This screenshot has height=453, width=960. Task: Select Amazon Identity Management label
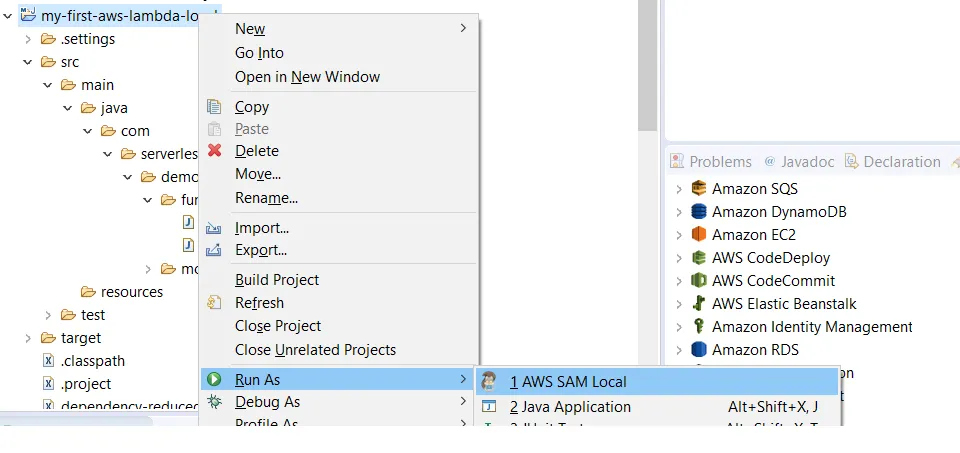tap(812, 327)
